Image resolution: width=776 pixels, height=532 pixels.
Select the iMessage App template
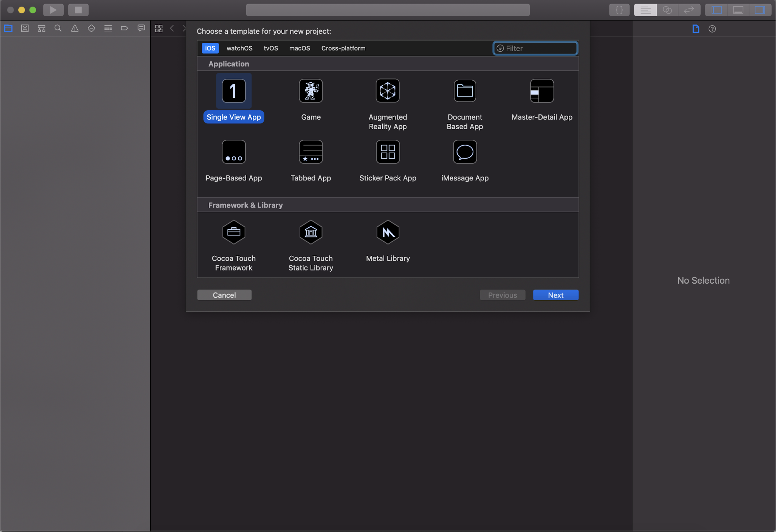point(465,152)
